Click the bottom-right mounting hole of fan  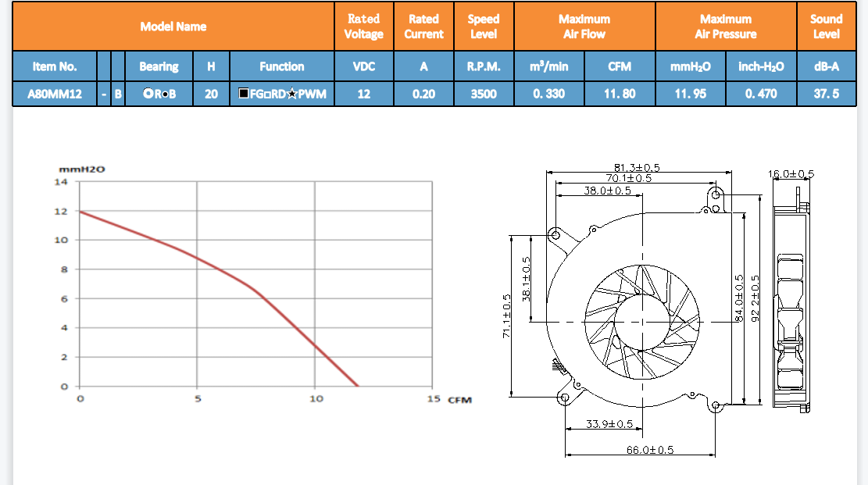pos(717,405)
